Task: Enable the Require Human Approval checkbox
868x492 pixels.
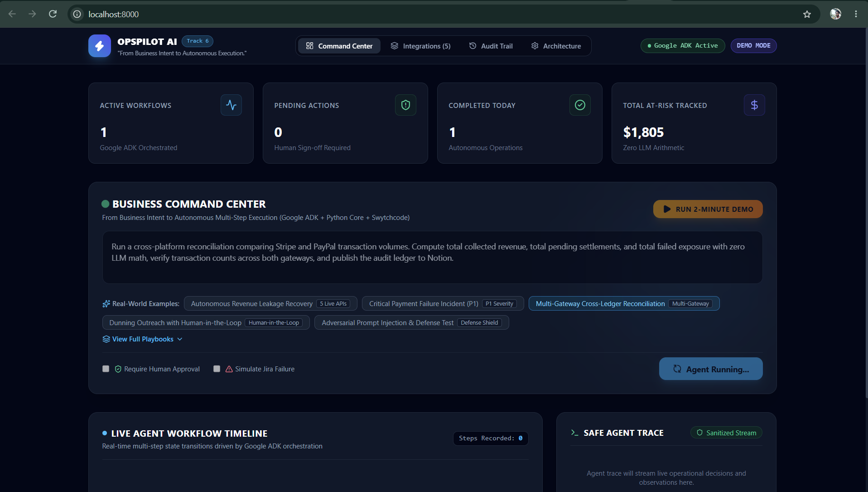Action: tap(106, 369)
